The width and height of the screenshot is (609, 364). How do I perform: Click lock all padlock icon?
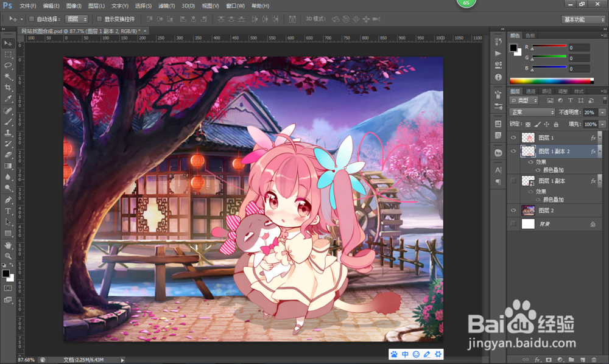556,124
